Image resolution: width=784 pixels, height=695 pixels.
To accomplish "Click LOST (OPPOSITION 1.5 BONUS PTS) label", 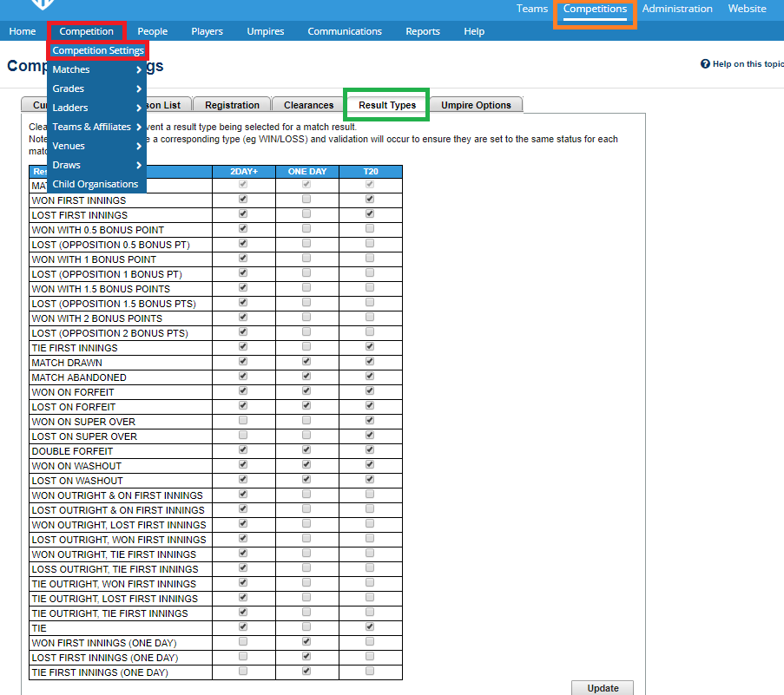I will point(114,304).
